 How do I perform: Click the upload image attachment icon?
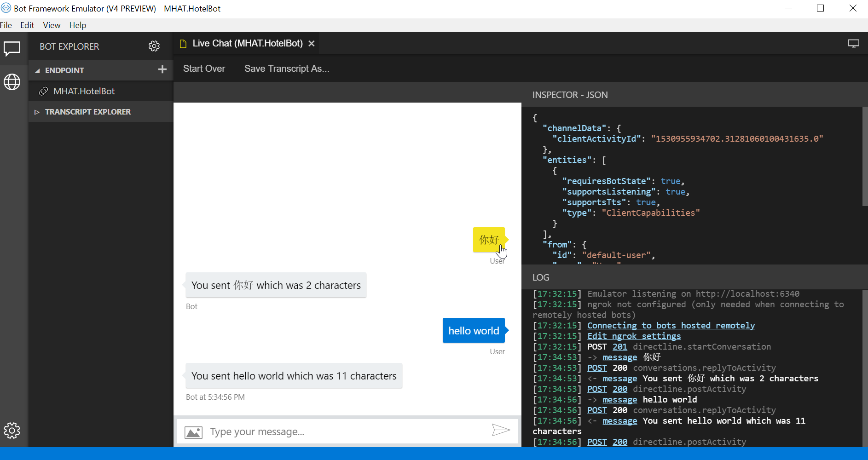193,432
